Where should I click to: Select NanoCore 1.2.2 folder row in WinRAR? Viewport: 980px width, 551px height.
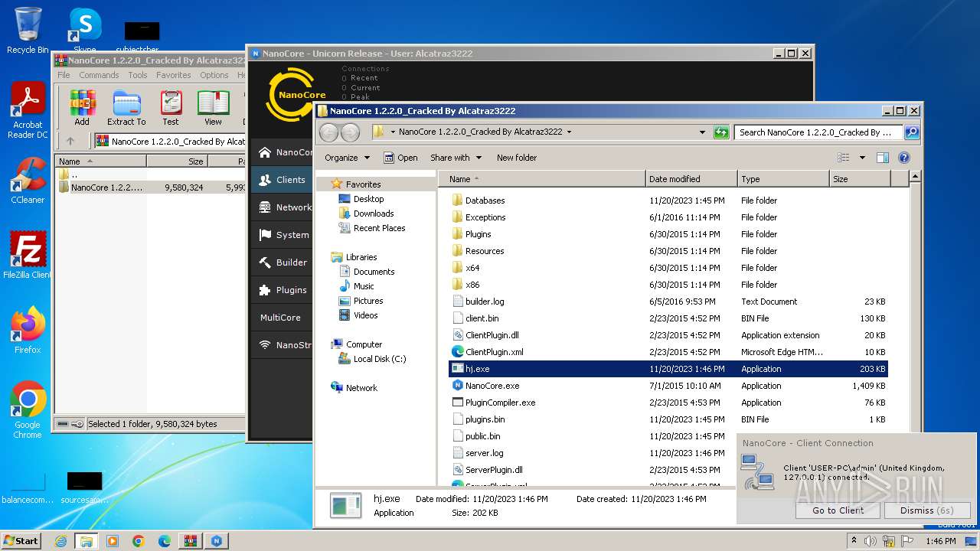coord(149,187)
